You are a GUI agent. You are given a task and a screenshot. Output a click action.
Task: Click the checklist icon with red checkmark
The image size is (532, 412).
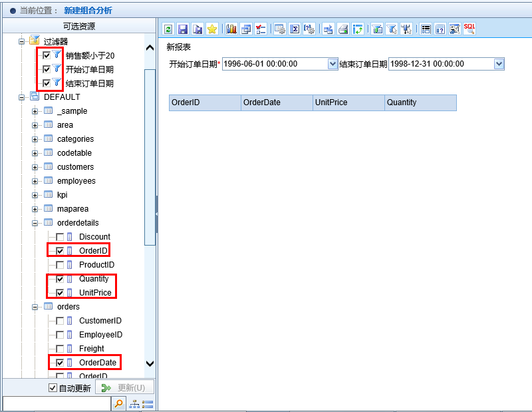261,29
